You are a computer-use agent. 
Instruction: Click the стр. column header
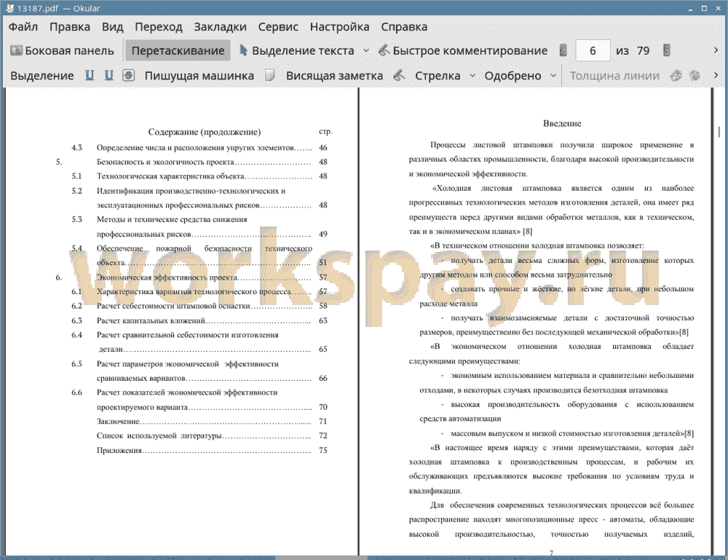[x=325, y=131]
